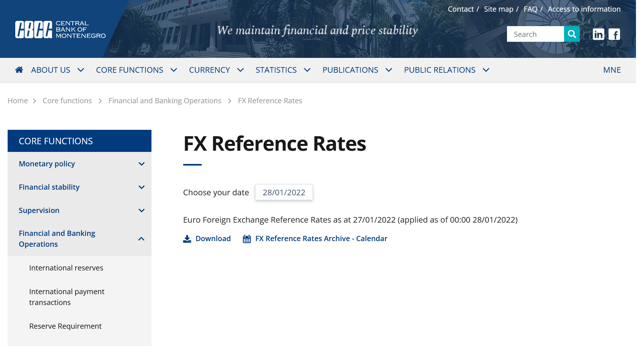Screen dimensions: 644x346
Task: Click the search magnifier button
Action: click(572, 34)
